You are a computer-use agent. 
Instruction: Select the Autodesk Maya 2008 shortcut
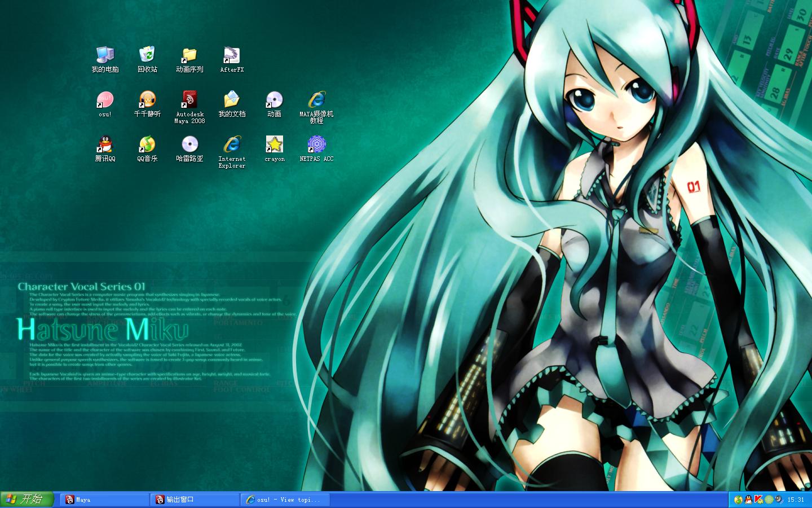[x=189, y=107]
